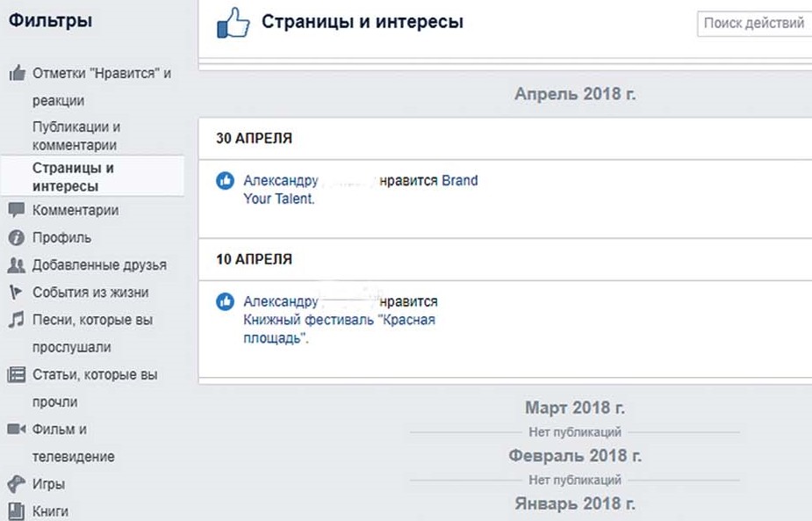
Task: Click the news icon for Статьи
Action: click(x=16, y=375)
